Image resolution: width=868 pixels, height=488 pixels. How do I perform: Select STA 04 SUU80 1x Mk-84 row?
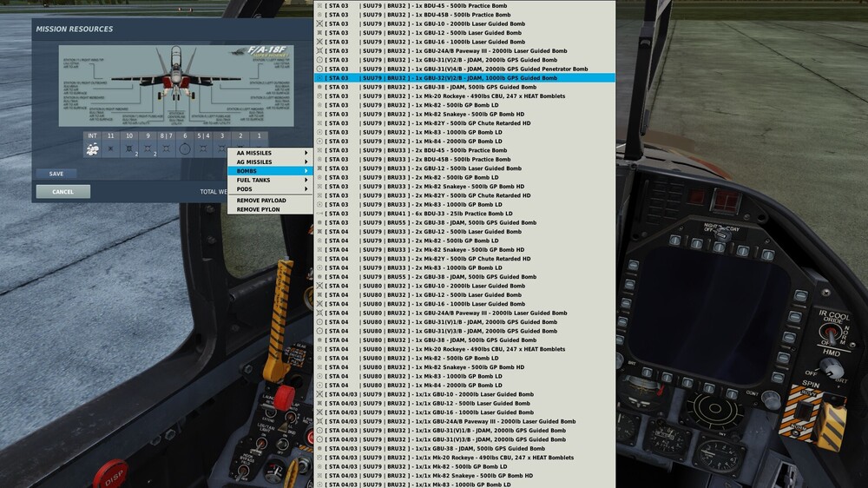(x=464, y=385)
